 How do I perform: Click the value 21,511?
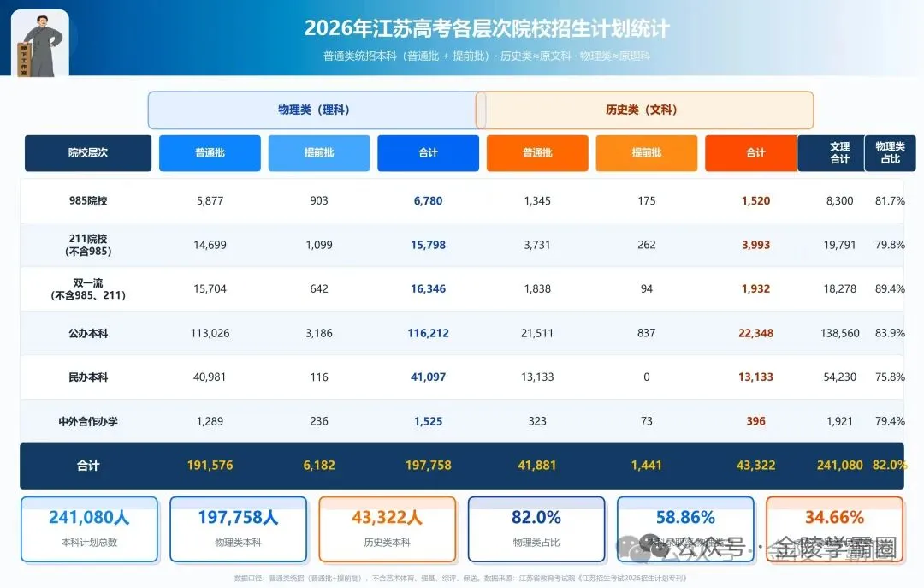point(537,333)
